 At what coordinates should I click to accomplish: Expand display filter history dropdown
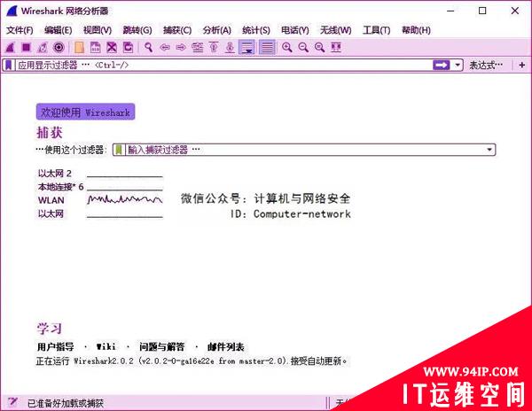[458, 65]
